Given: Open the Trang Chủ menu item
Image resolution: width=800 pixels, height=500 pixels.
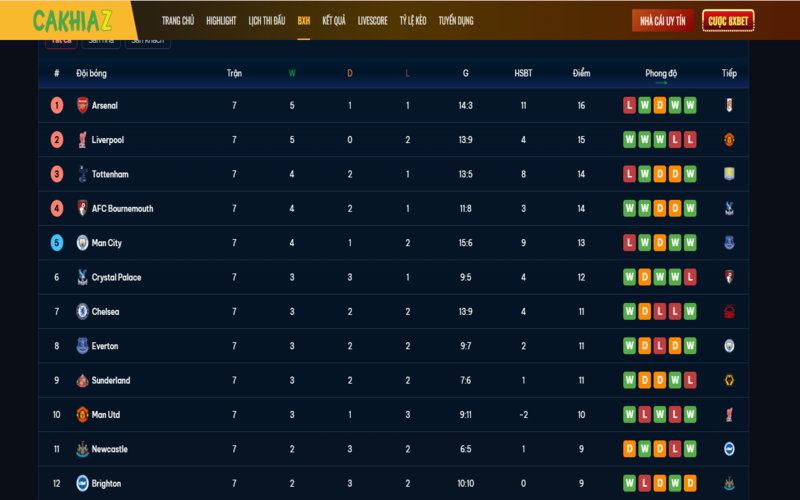Looking at the screenshot, I should pyautogui.click(x=178, y=20).
